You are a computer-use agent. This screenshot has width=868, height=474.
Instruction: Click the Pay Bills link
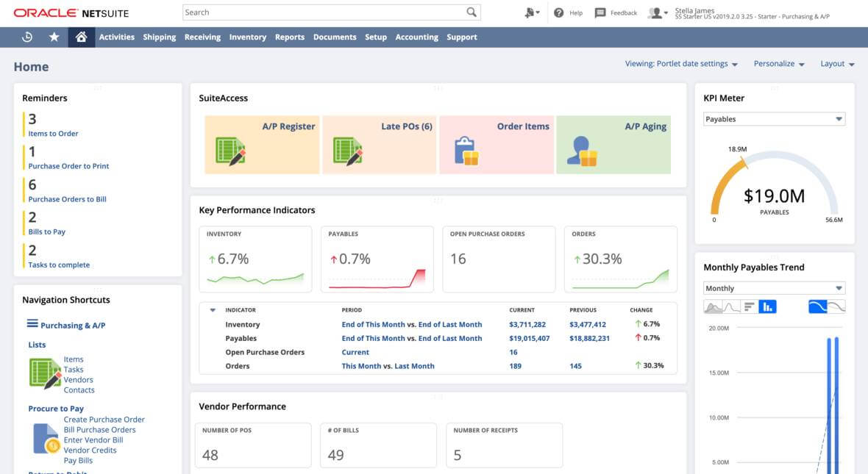pos(78,461)
